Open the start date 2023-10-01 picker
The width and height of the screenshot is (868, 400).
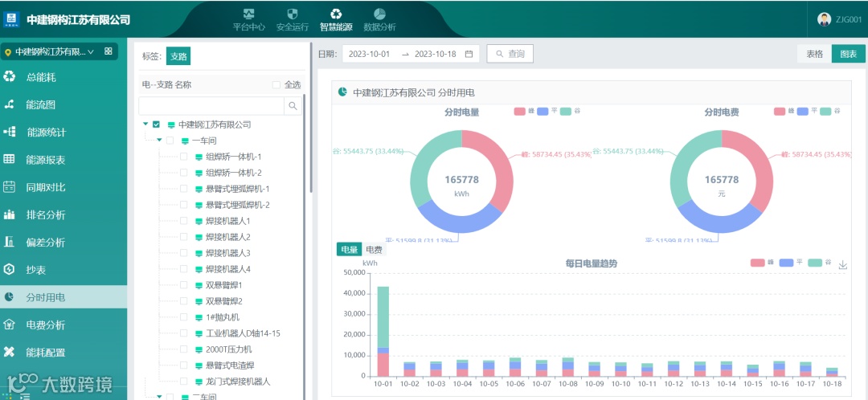coord(369,54)
